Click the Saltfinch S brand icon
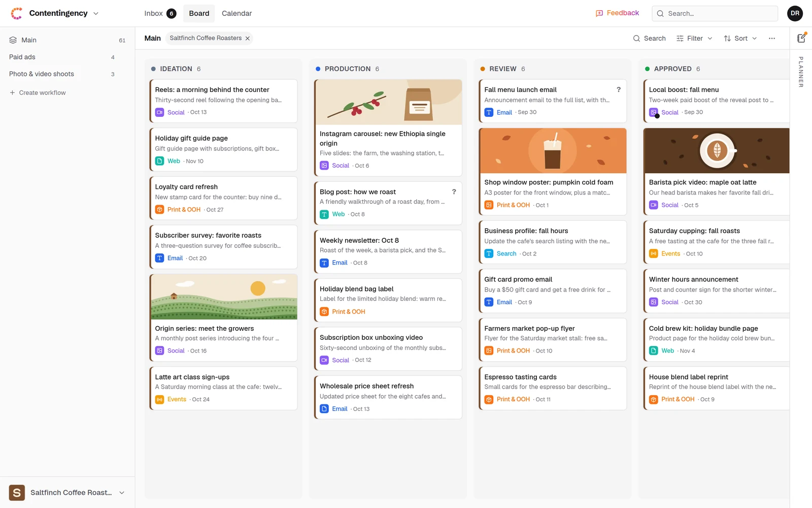Viewport: 812px width, 508px height. [17, 493]
